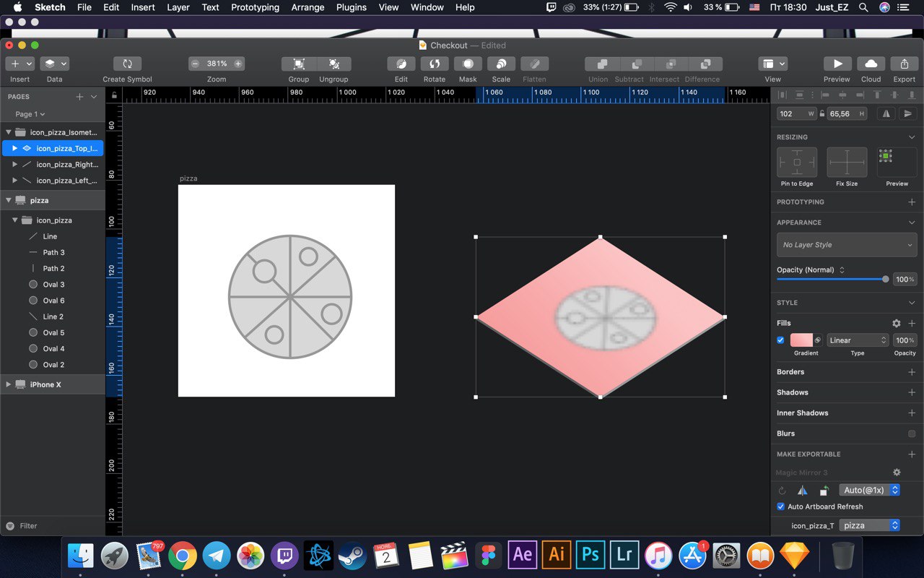Open the Arrange menu
924x578 pixels.
tap(308, 7)
